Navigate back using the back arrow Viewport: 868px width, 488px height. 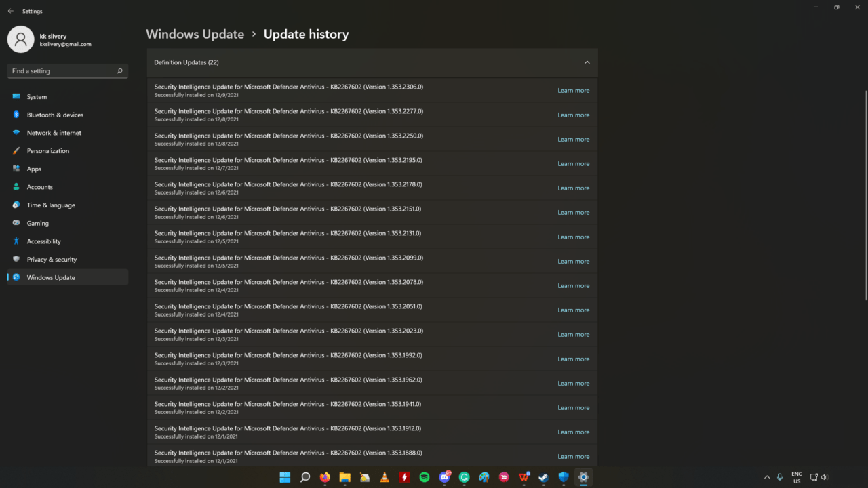[x=9, y=11]
